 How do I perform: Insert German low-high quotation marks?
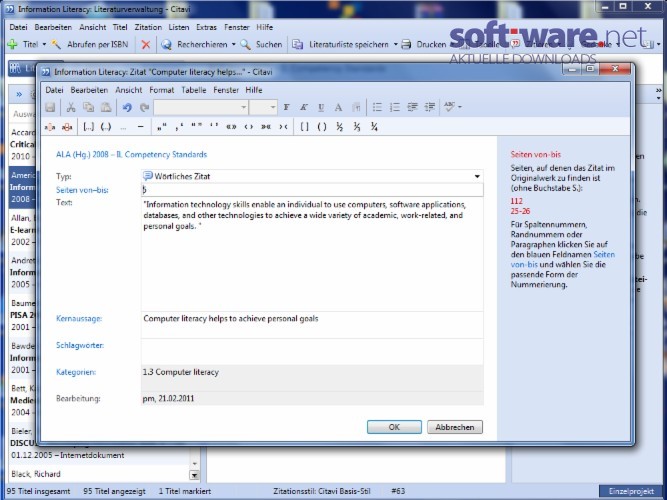point(162,127)
